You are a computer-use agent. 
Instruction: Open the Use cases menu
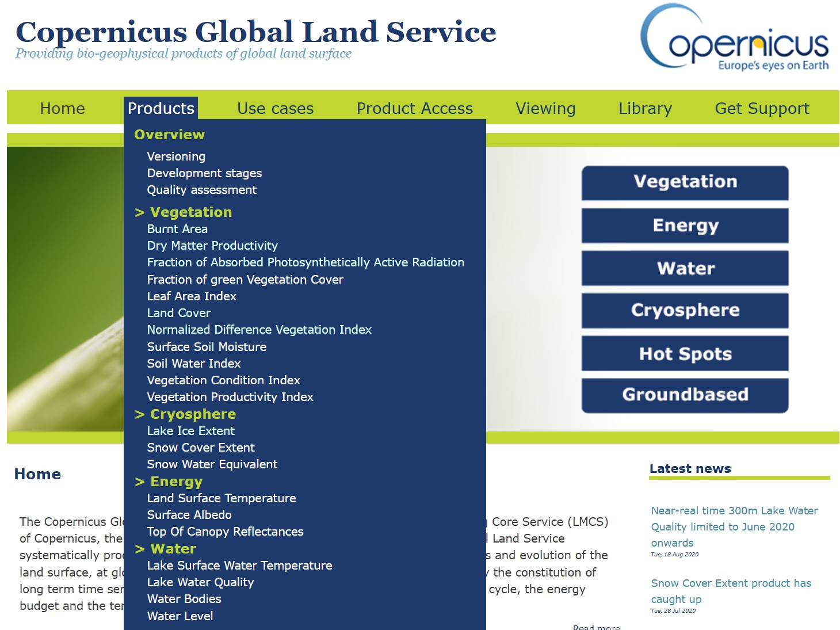pos(275,108)
